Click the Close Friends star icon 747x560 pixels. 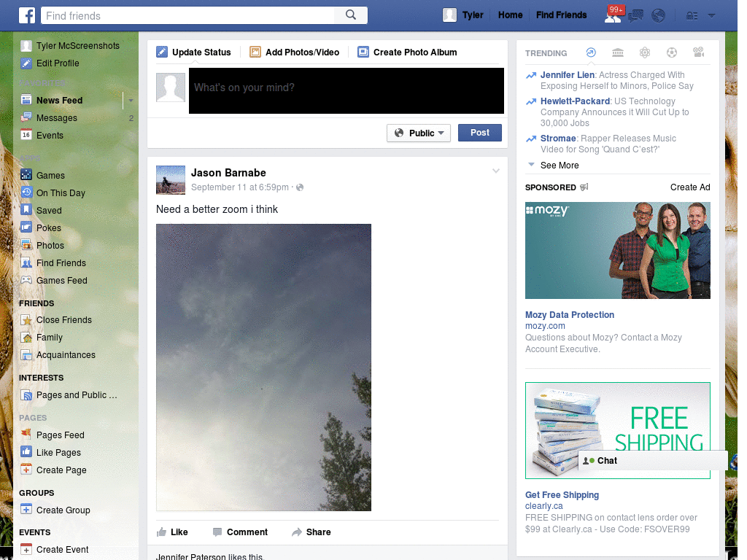coord(26,319)
